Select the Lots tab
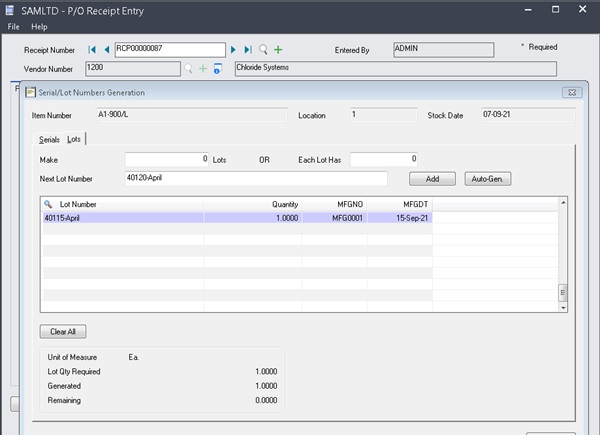 74,139
